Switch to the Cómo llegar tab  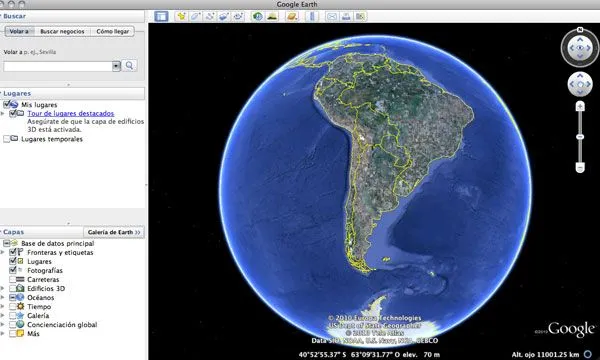click(112, 31)
